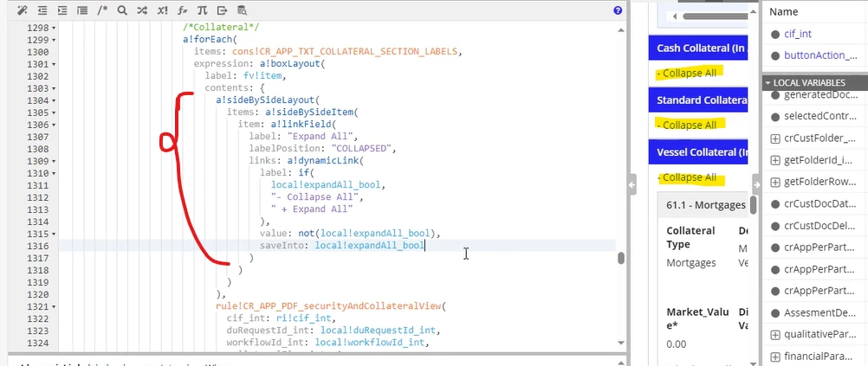Click the Cash Collateral box header
868x366 pixels.
(698, 48)
